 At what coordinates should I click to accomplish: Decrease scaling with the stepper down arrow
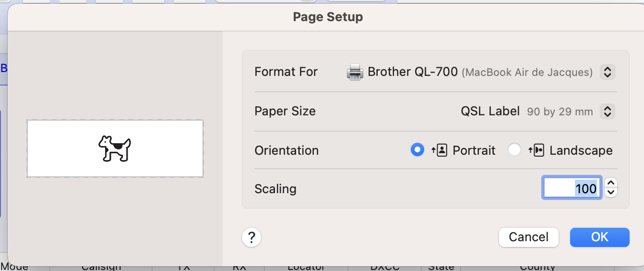tap(610, 192)
